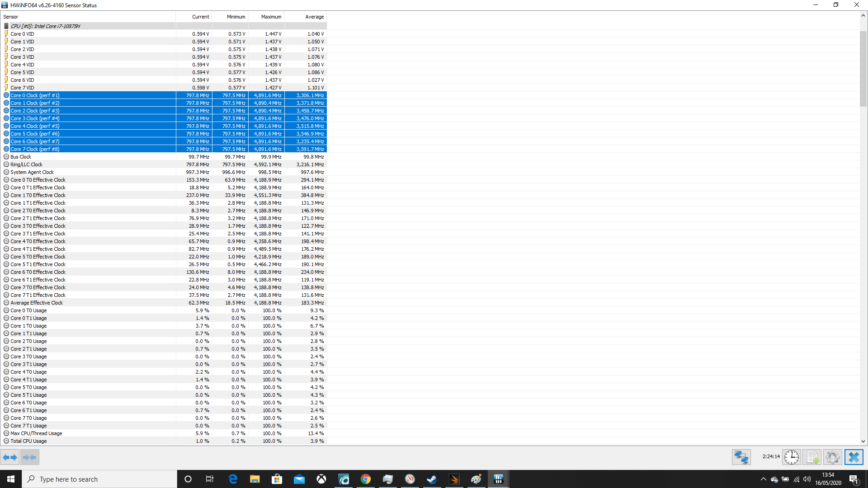
Task: Select Core 7 Clock (perf #8) row
Action: coord(164,149)
